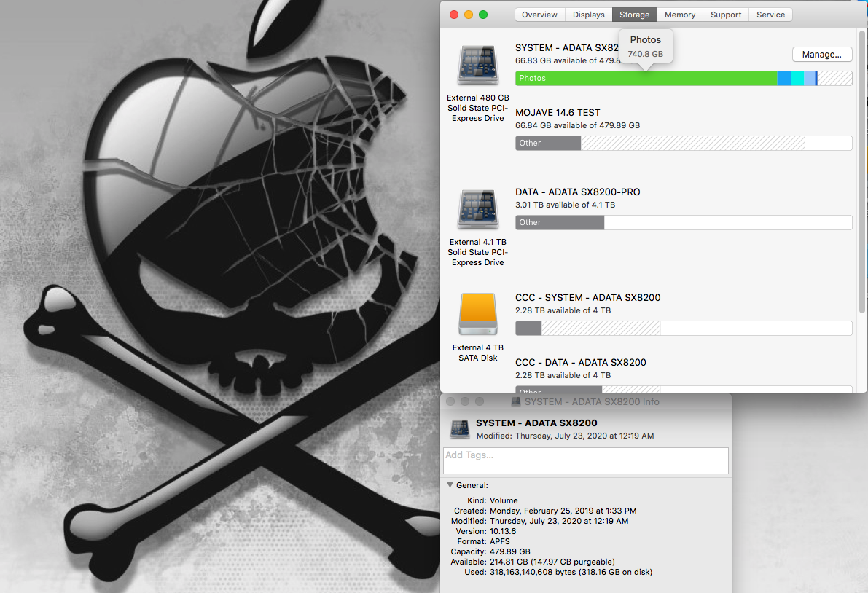Click the light blue segment in SYSTEM storage bar
Screen dimensions: 868x593
coord(809,78)
